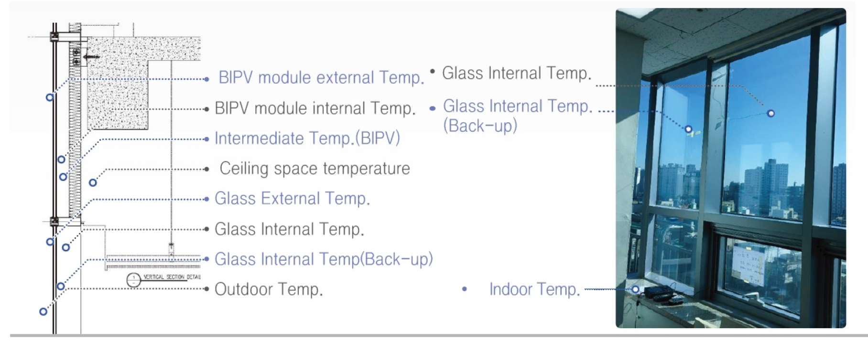Viewport: 868px width, 342px height.
Task: Select the Ceiling space temperature label
Action: [315, 169]
